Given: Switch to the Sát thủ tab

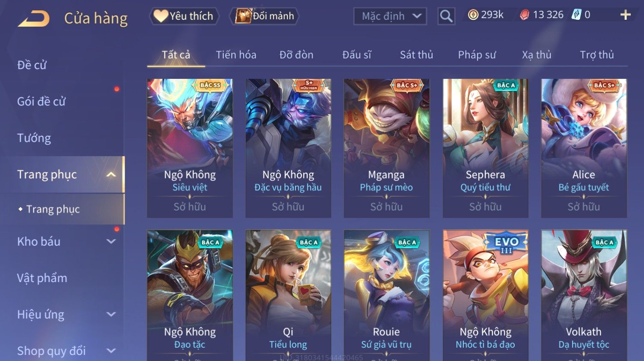Looking at the screenshot, I should [x=416, y=55].
